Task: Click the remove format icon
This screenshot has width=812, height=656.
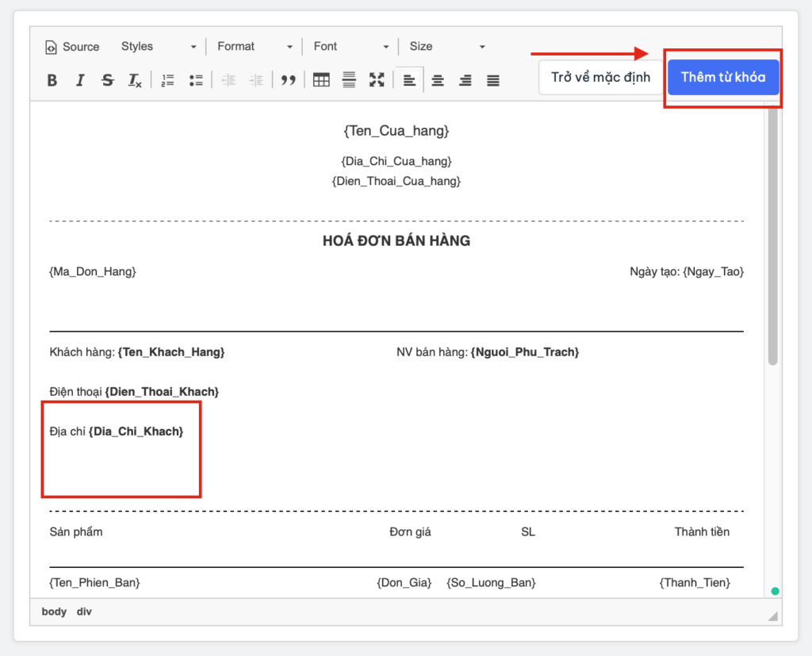Action: point(135,80)
